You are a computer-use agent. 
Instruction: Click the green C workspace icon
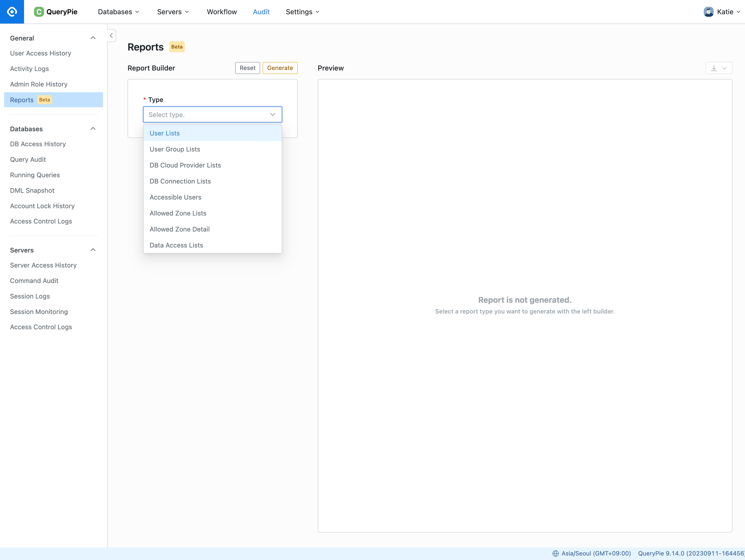(39, 12)
